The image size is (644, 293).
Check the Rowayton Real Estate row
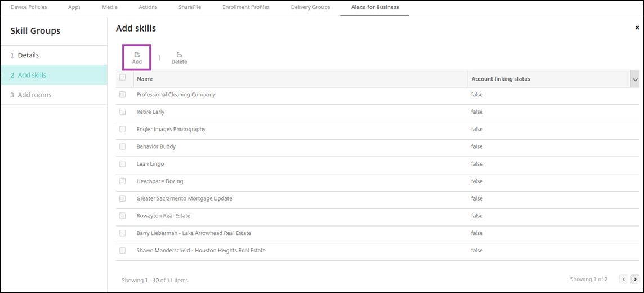[122, 216]
